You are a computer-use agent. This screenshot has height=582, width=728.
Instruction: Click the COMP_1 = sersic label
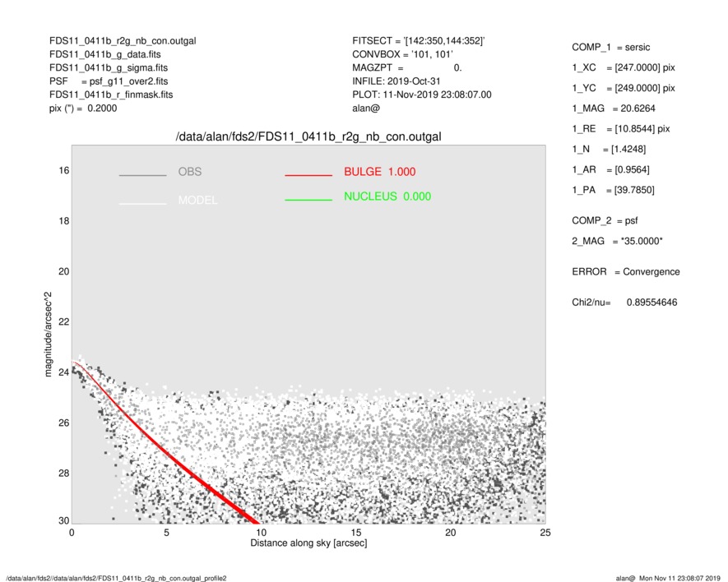coord(611,48)
